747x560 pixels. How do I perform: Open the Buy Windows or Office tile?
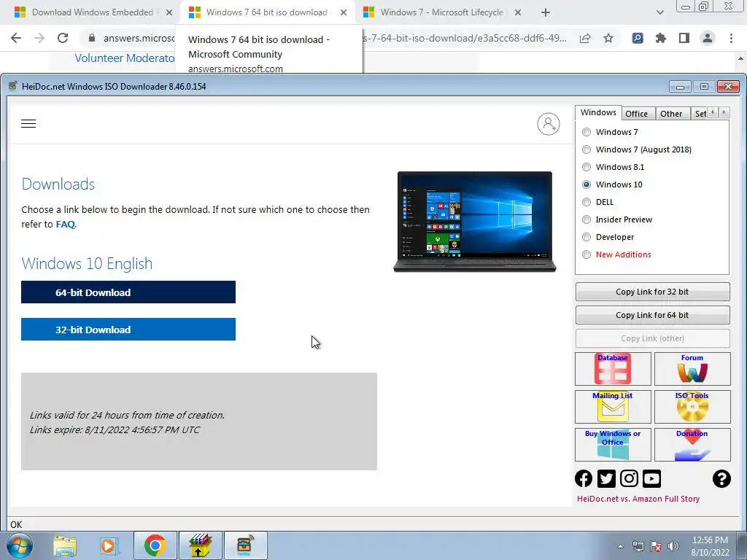(x=613, y=445)
